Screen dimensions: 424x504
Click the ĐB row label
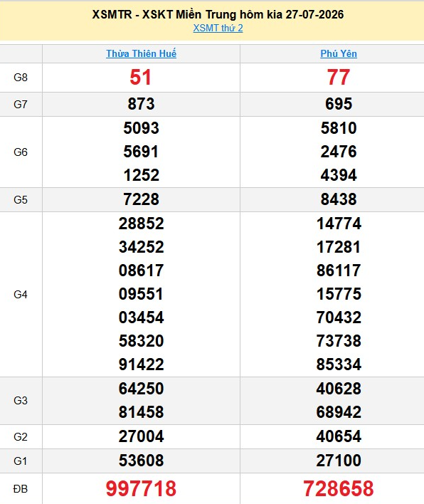click(x=21, y=489)
